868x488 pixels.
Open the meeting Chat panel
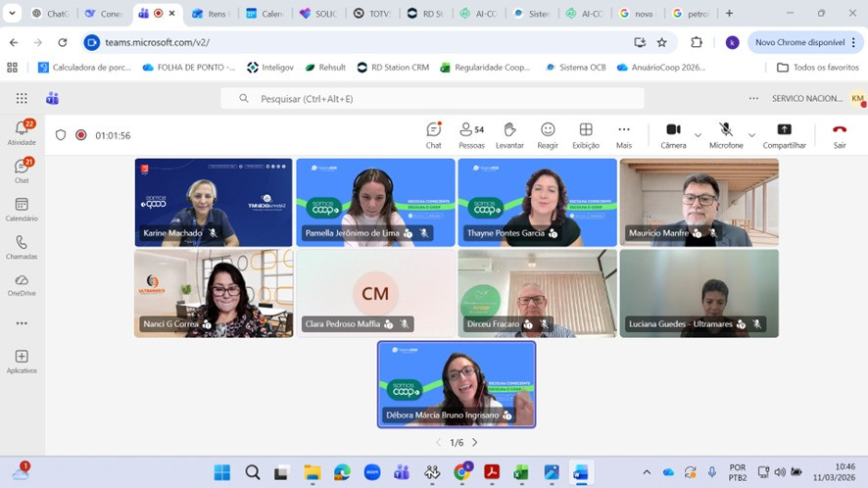click(x=433, y=134)
